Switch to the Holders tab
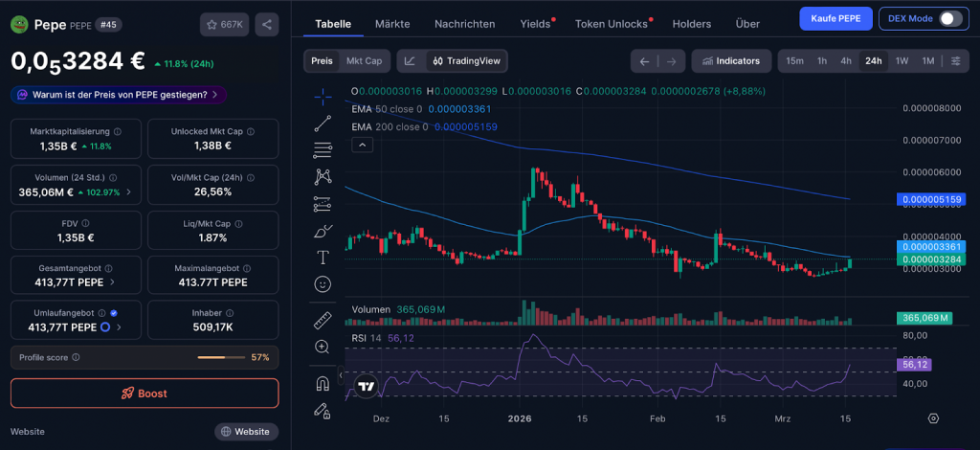Viewport: 980px width, 450px height. [x=692, y=23]
